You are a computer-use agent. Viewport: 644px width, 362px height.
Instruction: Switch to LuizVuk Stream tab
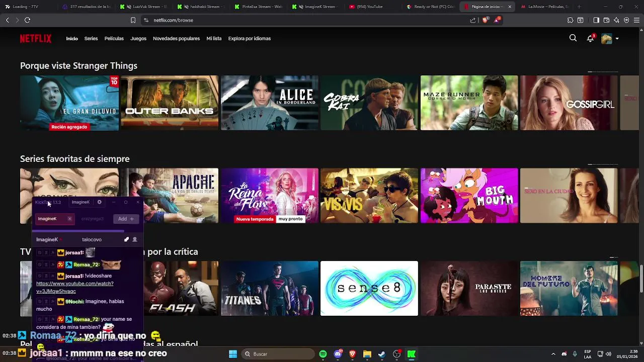(x=143, y=7)
